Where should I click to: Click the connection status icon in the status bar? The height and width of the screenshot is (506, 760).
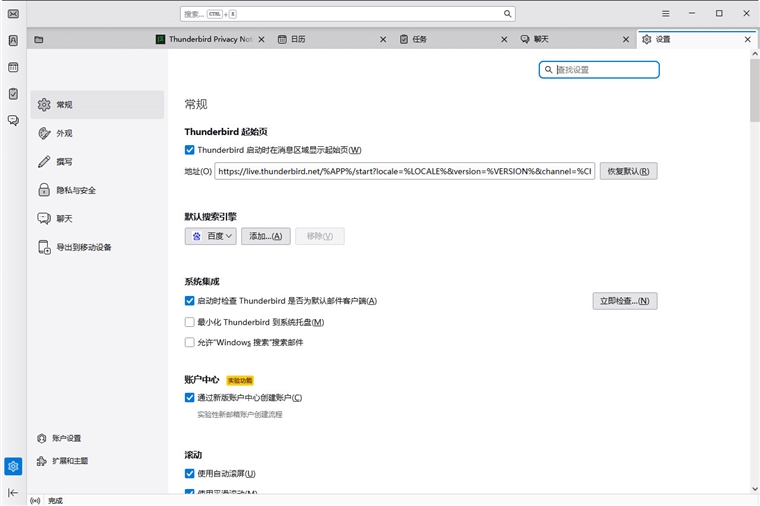click(35, 501)
